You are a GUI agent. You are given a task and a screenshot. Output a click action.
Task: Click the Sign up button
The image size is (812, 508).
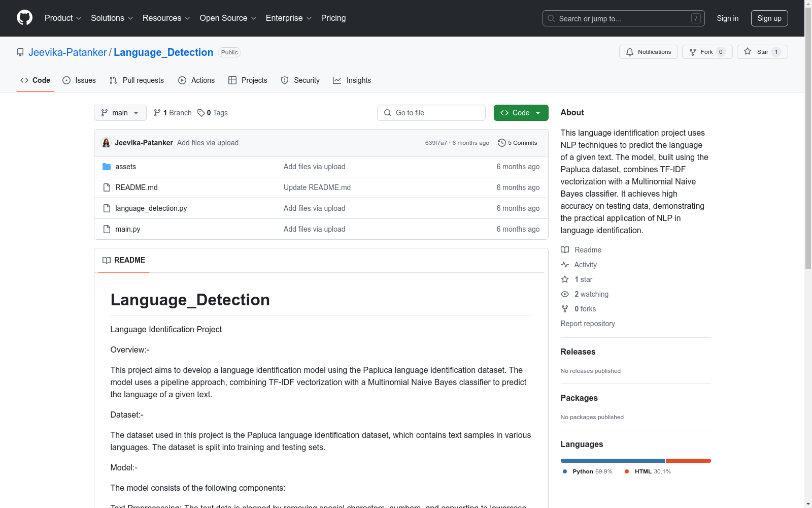click(x=769, y=18)
